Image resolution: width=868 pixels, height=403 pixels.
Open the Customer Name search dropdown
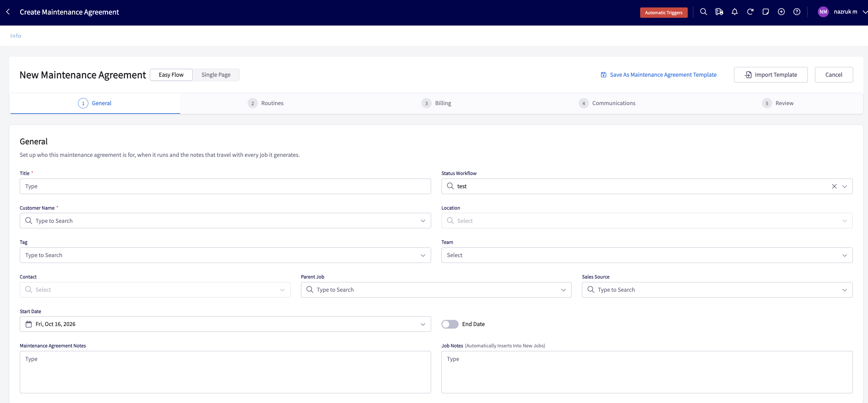(225, 221)
